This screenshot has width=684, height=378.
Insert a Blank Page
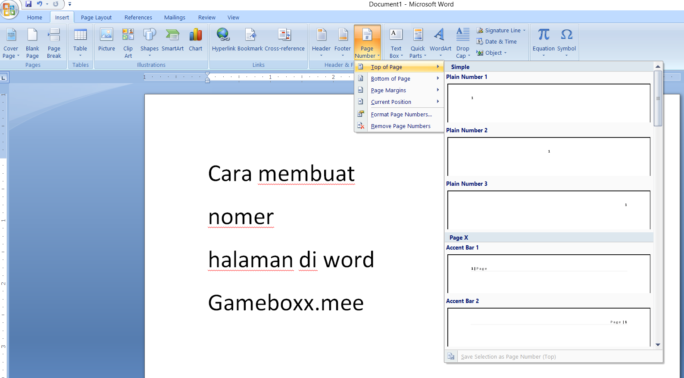tap(32, 43)
